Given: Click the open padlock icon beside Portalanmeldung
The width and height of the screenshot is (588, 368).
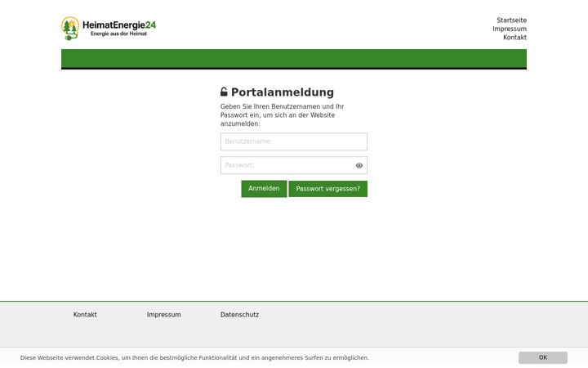Looking at the screenshot, I should coord(224,92).
